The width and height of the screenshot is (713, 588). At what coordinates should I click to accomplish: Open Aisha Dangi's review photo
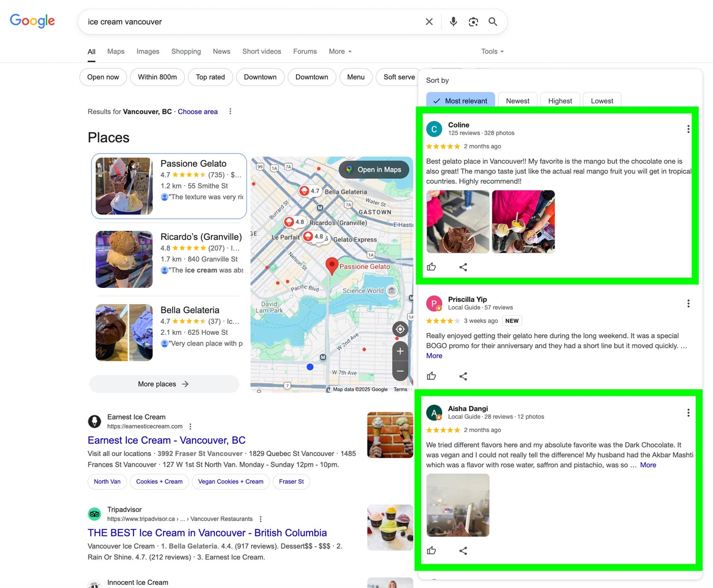point(458,505)
